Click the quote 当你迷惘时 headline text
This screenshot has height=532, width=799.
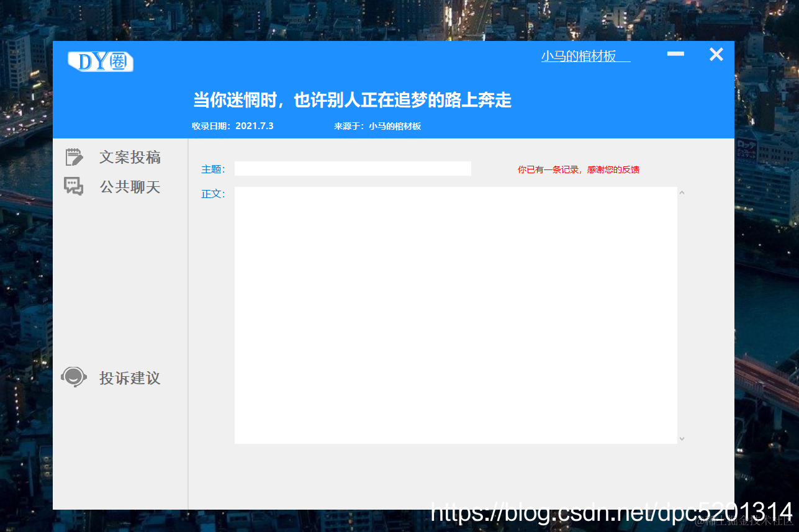pos(351,100)
